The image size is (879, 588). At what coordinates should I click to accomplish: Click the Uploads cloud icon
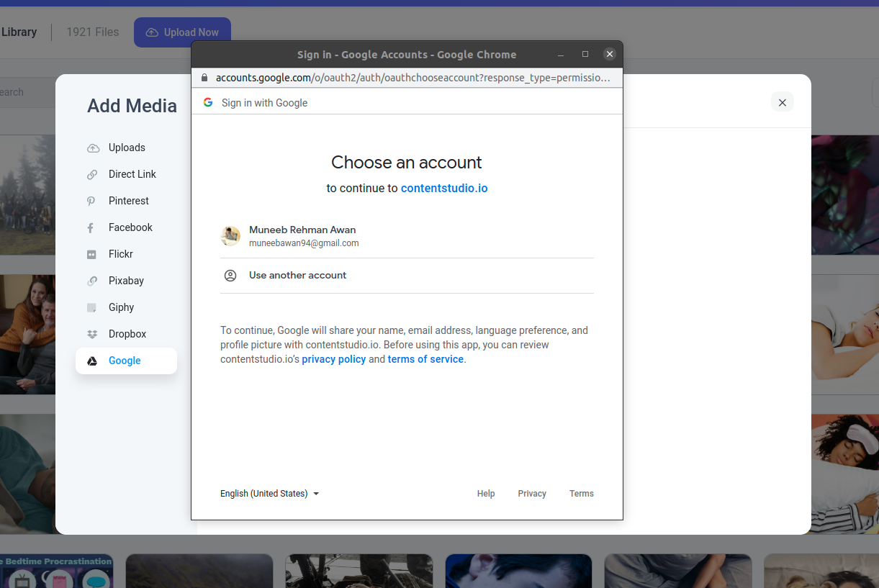pyautogui.click(x=93, y=148)
